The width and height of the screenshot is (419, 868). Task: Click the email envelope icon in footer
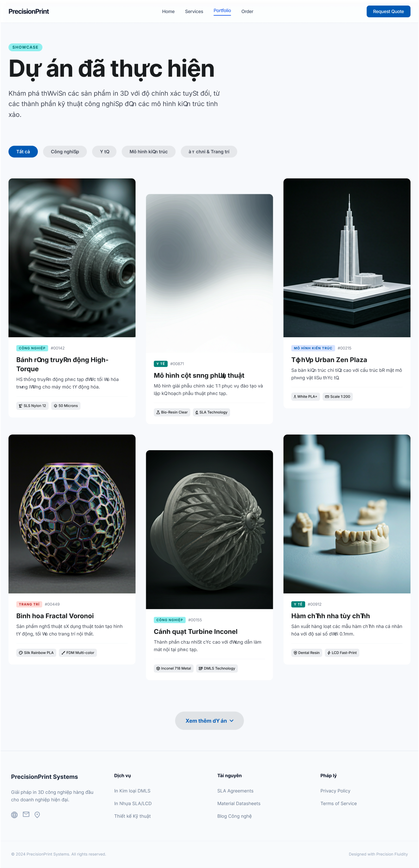(x=26, y=814)
